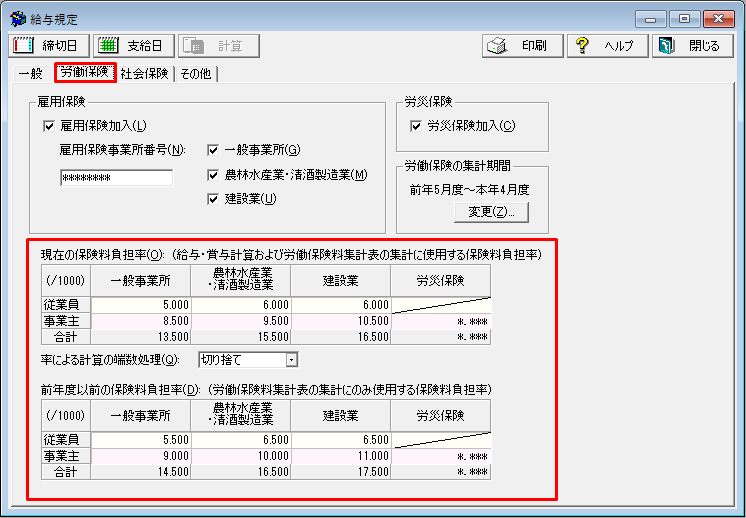Switch to the 一般 tab
The width and height of the screenshot is (746, 518).
[30, 73]
